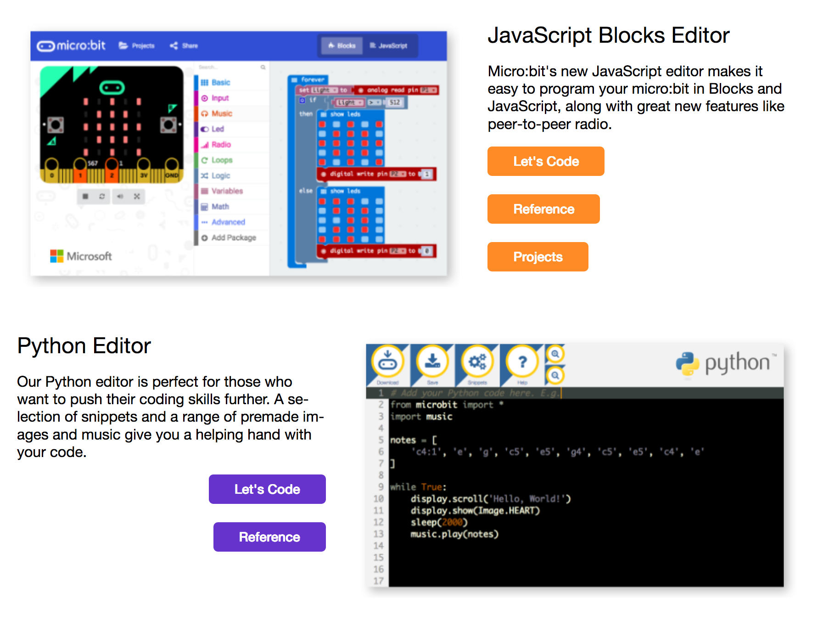Open the Radio blocks category

coord(221,145)
